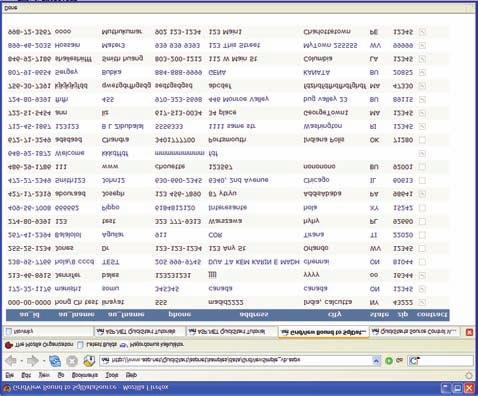
Task: Select the '112 W Main St' address cell
Action: click(233, 59)
